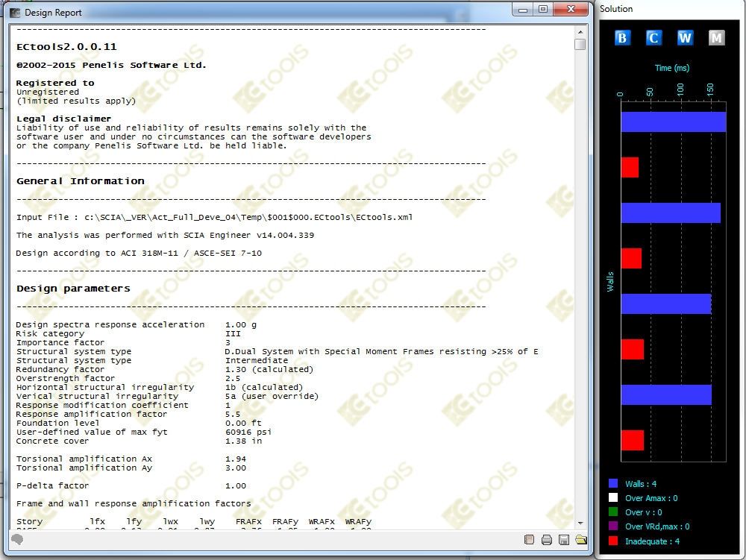
Task: Click the 'ECtools2.0.0.11' heading in the report
Action: pyautogui.click(x=66, y=47)
